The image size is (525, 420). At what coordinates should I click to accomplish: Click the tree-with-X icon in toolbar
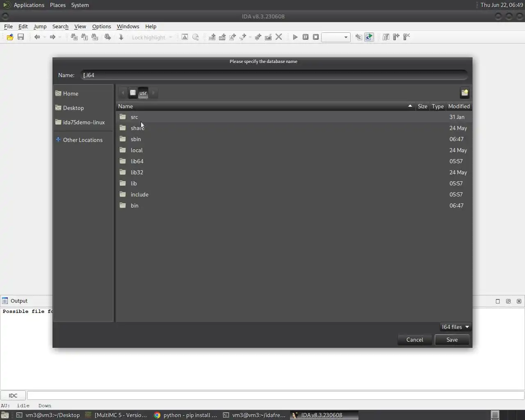pyautogui.click(x=406, y=37)
